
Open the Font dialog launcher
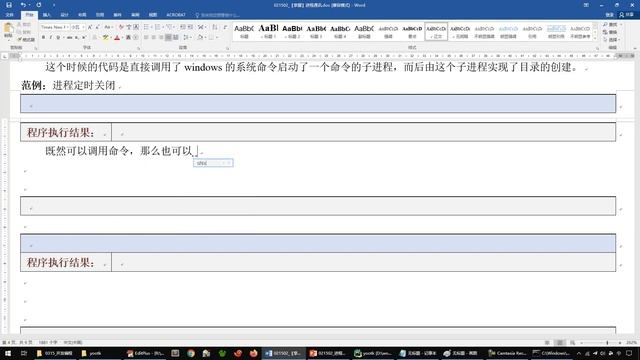pos(139,48)
